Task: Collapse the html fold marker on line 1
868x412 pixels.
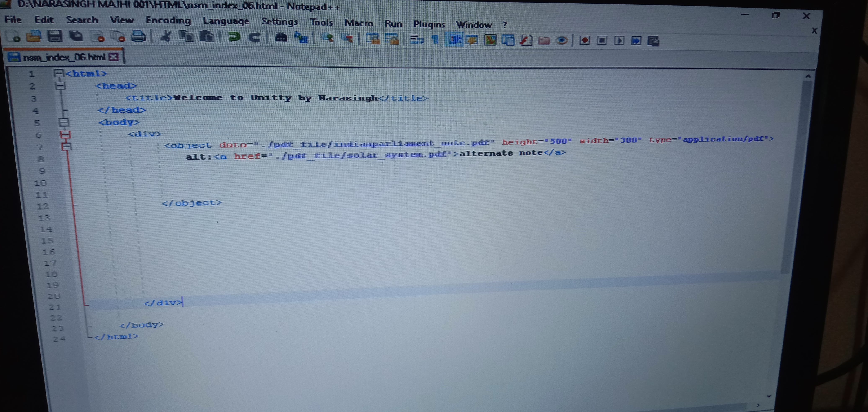Action: click(x=59, y=73)
